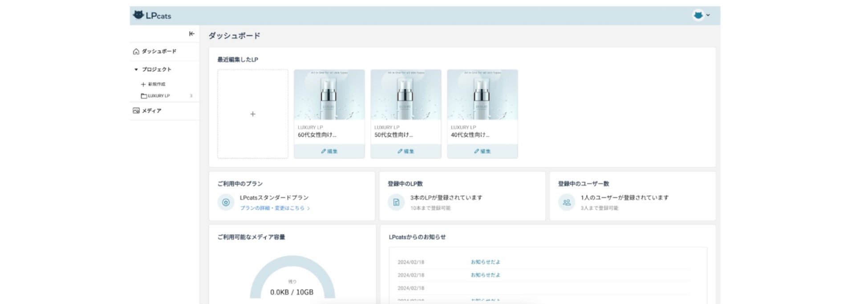Image resolution: width=868 pixels, height=304 pixels.
Task: Open the 50代女性向け LP thumbnail
Action: tap(406, 95)
